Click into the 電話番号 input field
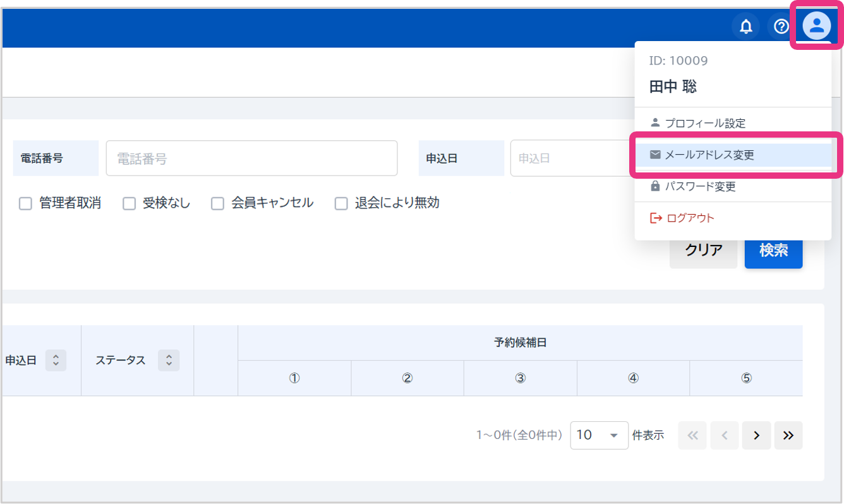Viewport: 844px width, 504px height. (x=251, y=159)
